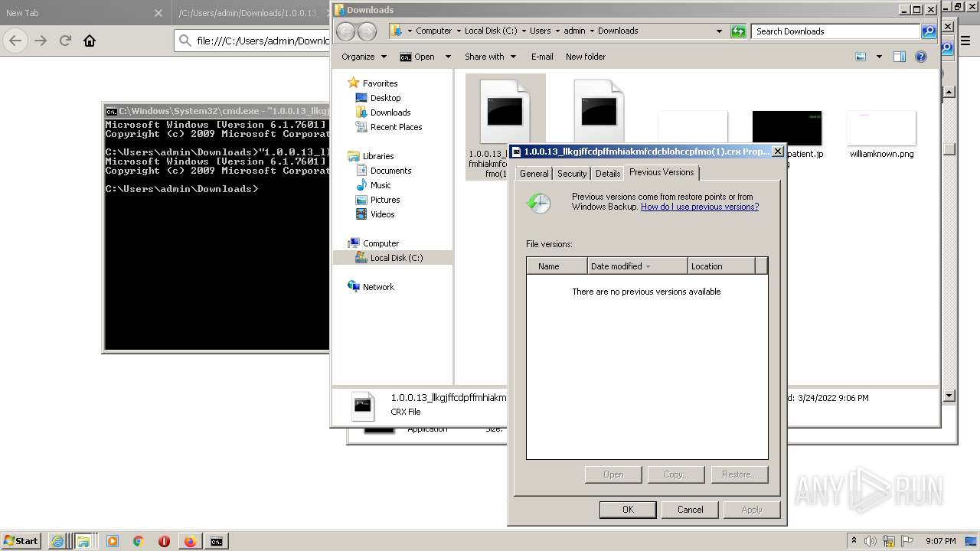Open the media player taskbar icon
Screen dimensions: 980x551
coord(113,541)
